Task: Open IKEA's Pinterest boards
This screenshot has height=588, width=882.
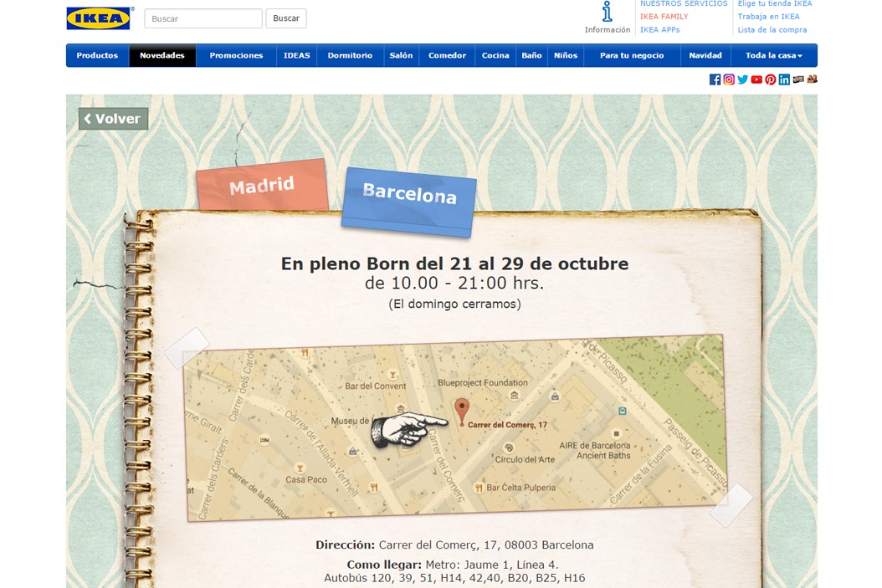Action: (771, 79)
